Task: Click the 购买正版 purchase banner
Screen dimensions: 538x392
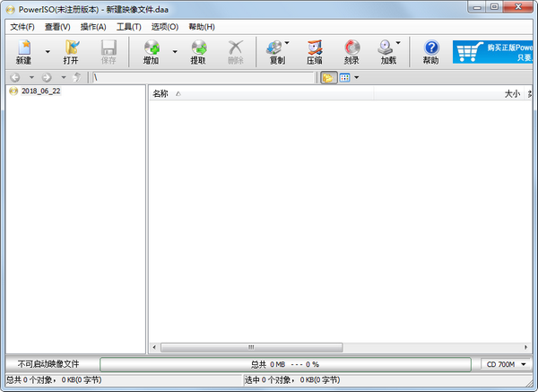Action: pos(494,52)
